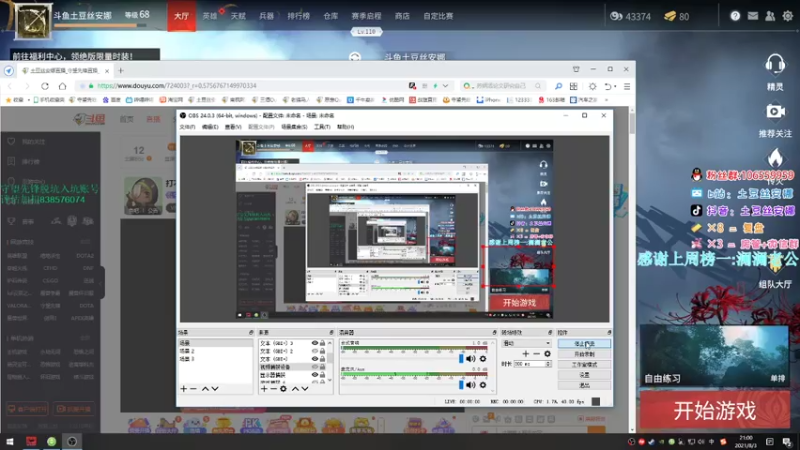Adjust the transition duration stepper
Image resolution: width=800 pixels, height=450 pixels.
click(548, 364)
